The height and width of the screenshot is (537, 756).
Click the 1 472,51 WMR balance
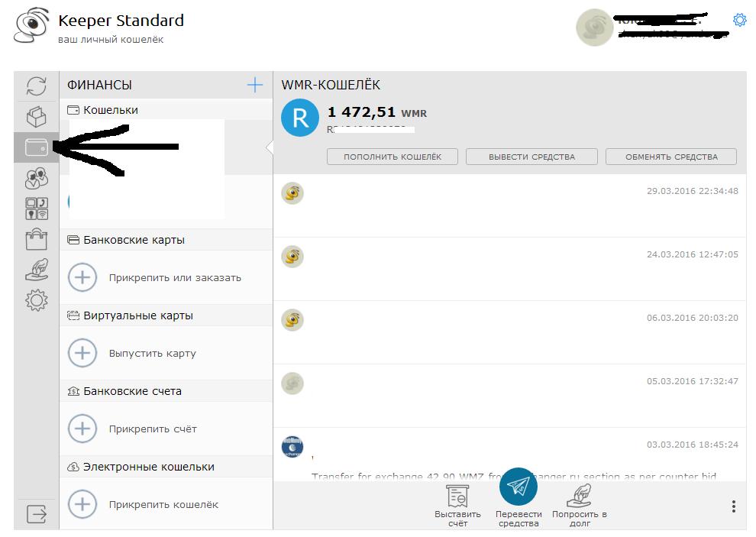[377, 112]
